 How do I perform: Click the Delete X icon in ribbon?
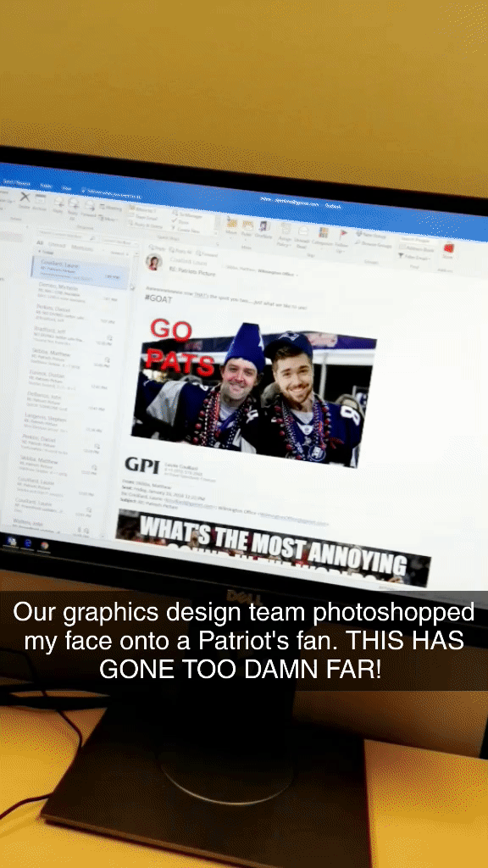(25, 198)
